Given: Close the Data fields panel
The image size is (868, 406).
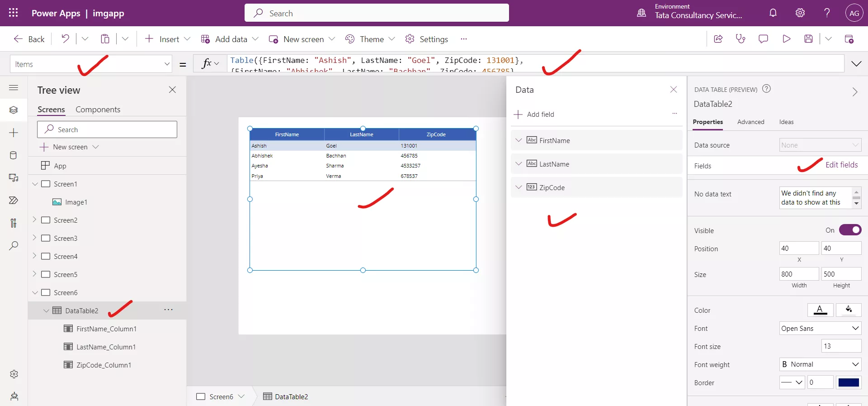Looking at the screenshot, I should coord(674,90).
